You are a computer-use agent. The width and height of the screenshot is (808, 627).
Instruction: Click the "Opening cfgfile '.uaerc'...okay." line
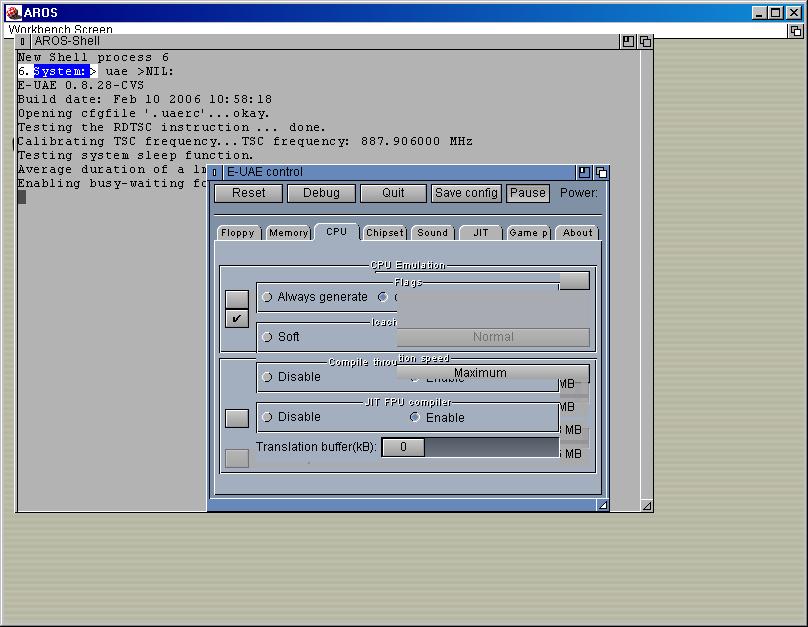pos(143,113)
